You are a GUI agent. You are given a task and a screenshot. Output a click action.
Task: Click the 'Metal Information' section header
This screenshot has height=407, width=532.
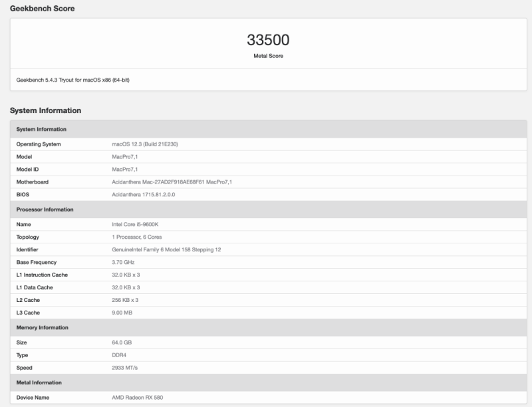[x=269, y=382]
